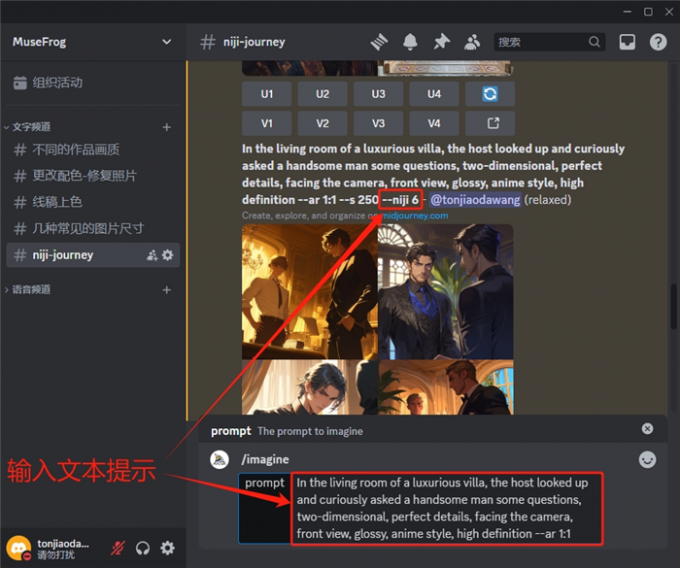680x568 pixels.
Task: Click the @tonjiaodawang mention
Action: (475, 200)
